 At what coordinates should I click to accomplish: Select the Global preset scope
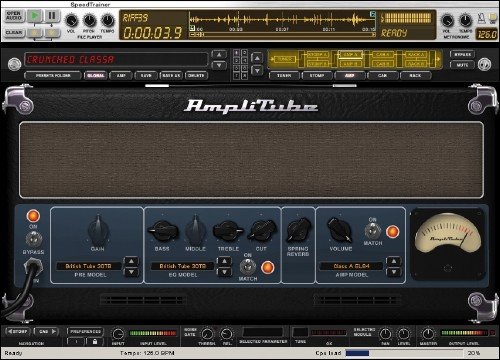[x=96, y=76]
